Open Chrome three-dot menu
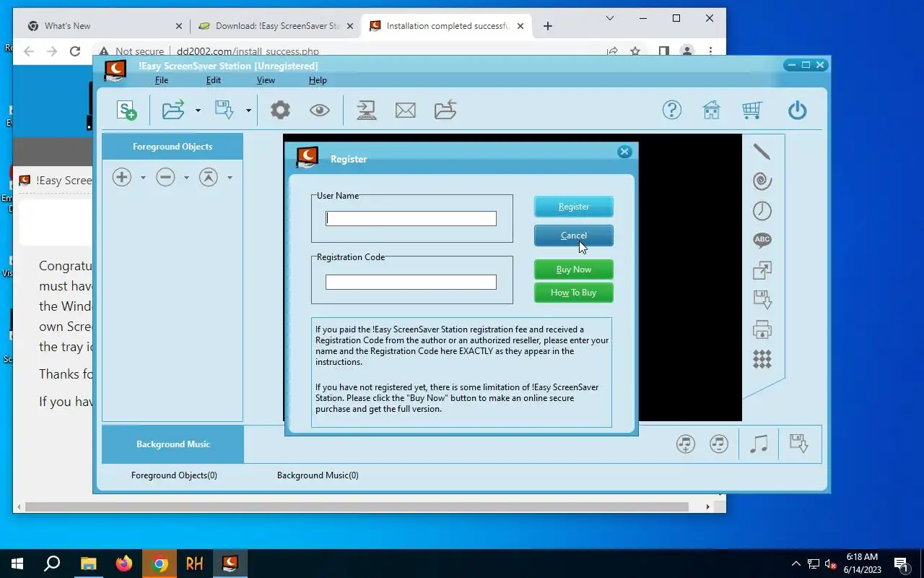Screen dimensions: 924x578 pyautogui.click(x=710, y=51)
